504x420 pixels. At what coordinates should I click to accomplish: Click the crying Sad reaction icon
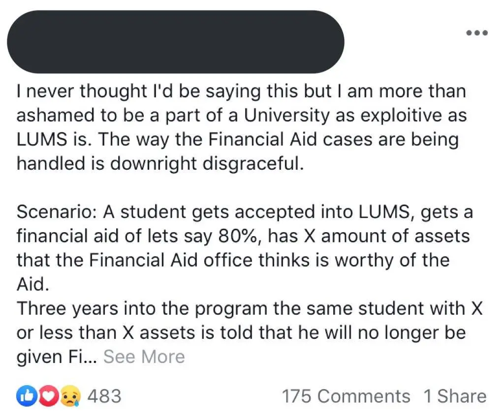(x=68, y=396)
